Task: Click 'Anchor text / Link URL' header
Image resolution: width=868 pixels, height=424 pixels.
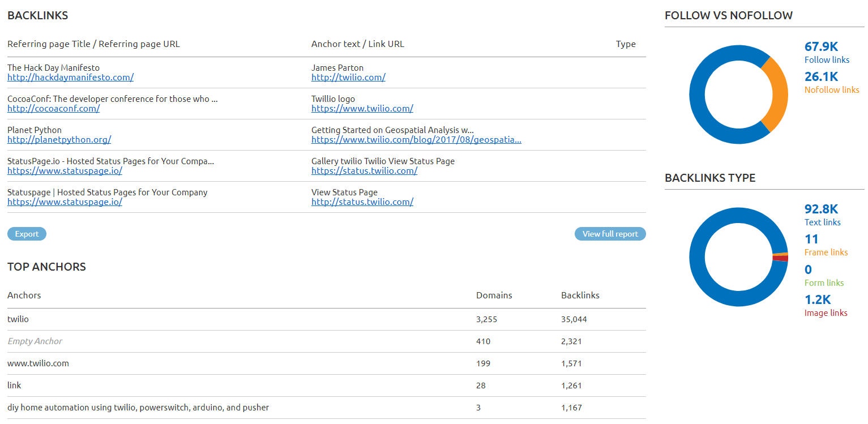Action: coord(358,44)
